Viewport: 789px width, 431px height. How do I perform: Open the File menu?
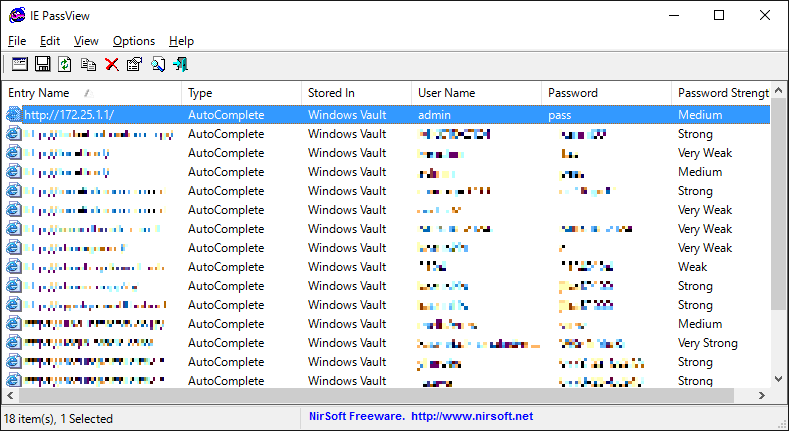[17, 41]
